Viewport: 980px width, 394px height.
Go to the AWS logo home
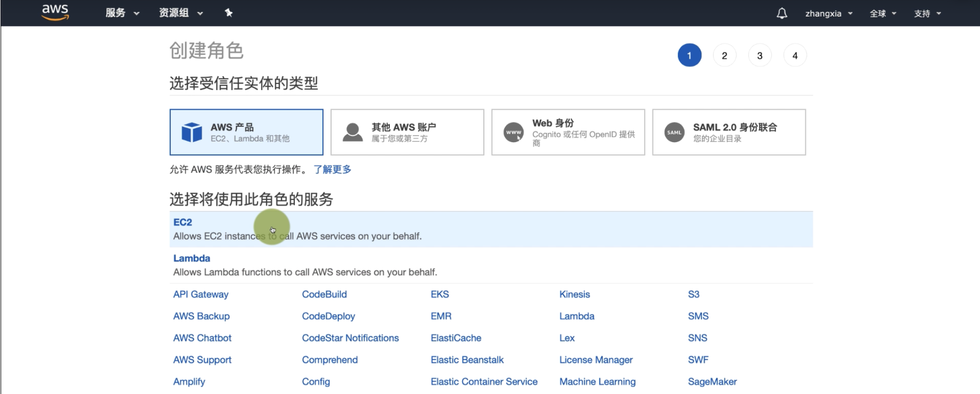pos(55,12)
